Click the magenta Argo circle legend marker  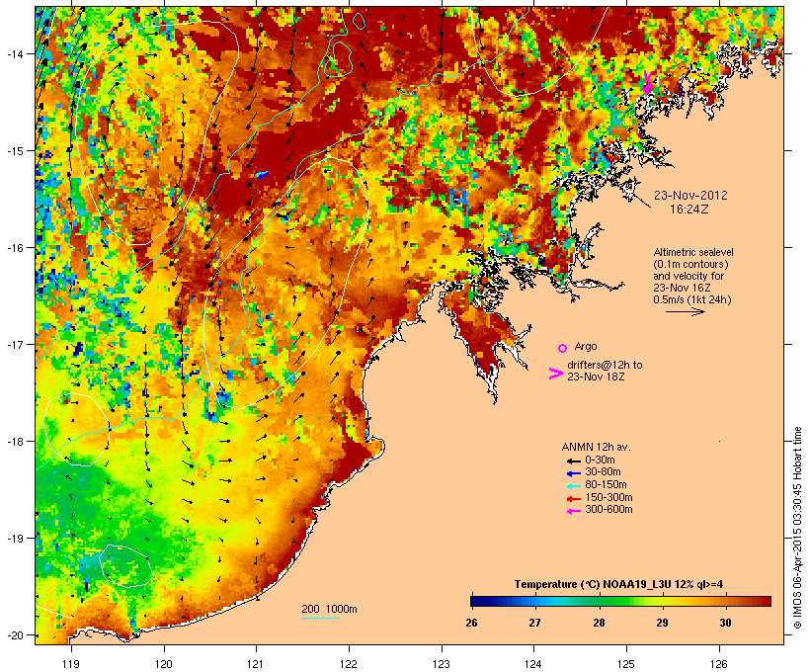(562, 348)
